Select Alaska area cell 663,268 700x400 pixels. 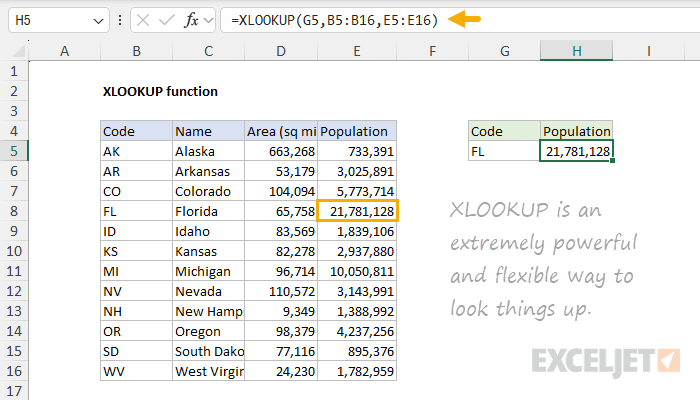(x=281, y=151)
